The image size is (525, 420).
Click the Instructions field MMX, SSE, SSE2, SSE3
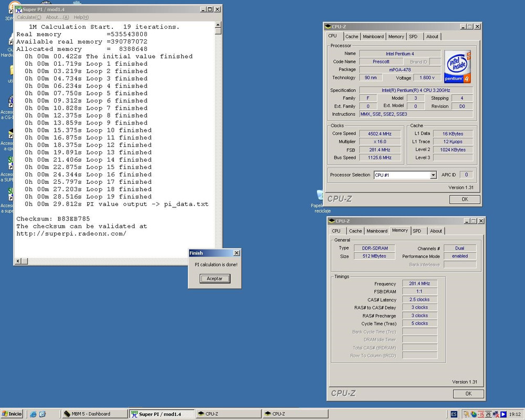pyautogui.click(x=416, y=114)
